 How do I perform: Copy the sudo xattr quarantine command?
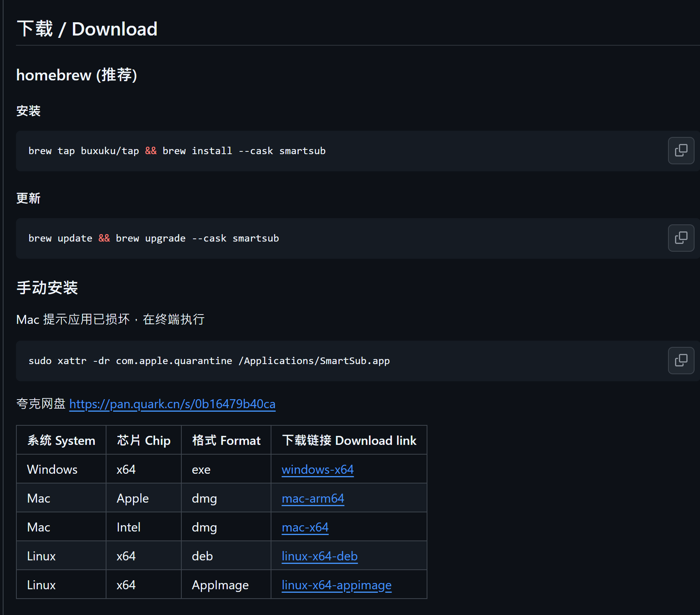tap(681, 361)
